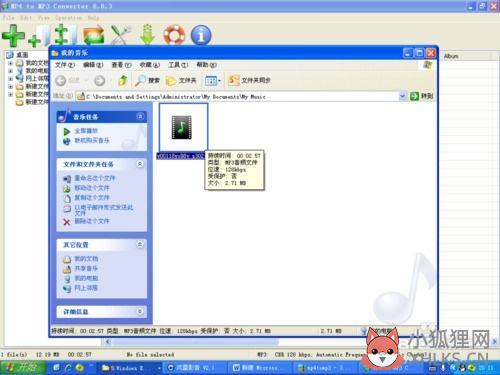This screenshot has width=500, height=375.
Task: Collapse the 音乐任务 panel section
Action: pos(140,116)
